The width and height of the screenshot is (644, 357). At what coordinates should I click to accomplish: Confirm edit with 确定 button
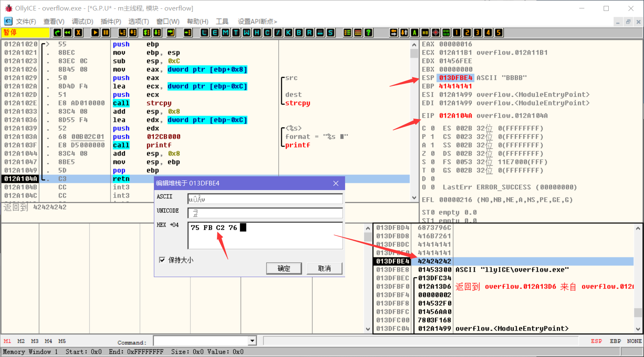click(284, 268)
